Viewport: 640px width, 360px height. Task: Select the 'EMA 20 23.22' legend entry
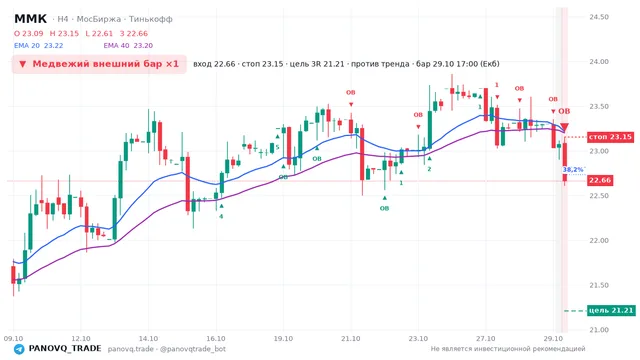coord(38,46)
